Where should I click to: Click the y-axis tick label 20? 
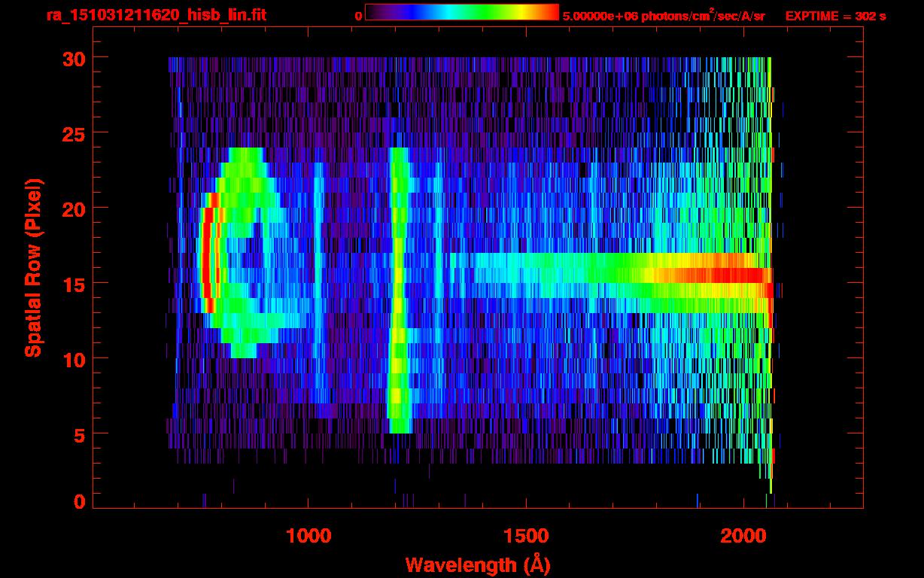coord(73,208)
